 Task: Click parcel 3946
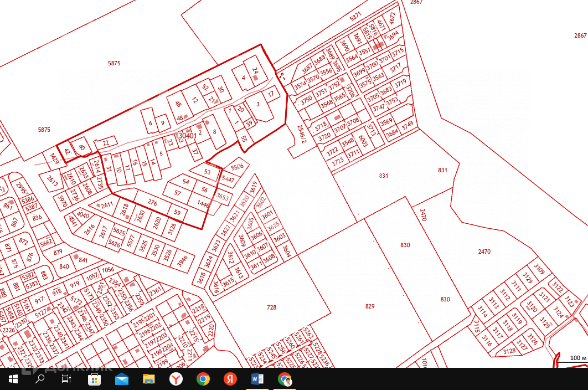point(182,261)
